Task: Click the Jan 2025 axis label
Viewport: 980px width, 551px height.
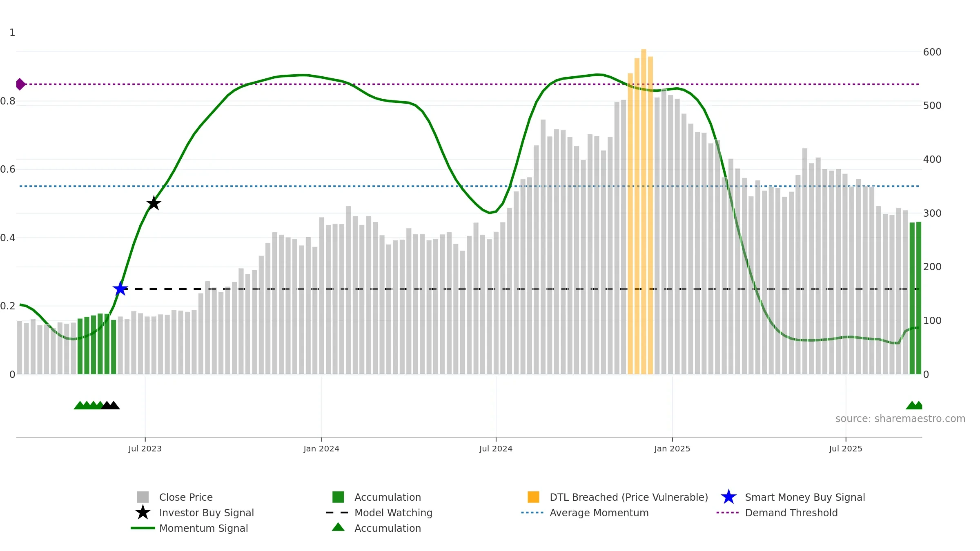Action: click(x=672, y=449)
